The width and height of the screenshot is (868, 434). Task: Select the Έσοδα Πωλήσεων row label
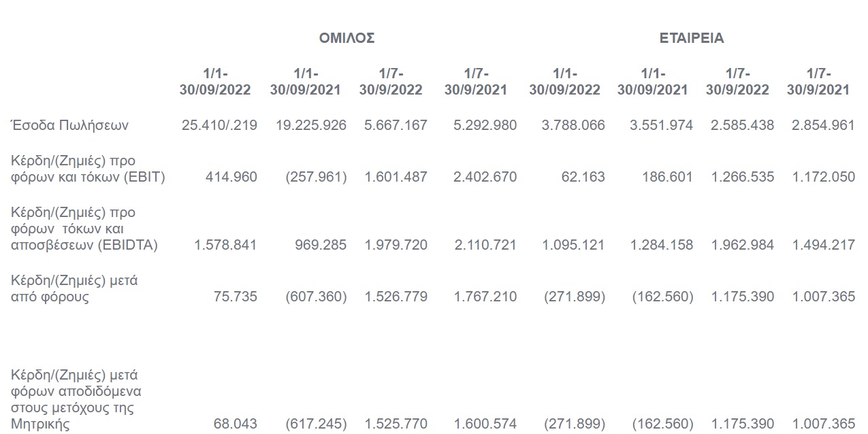coord(69,125)
